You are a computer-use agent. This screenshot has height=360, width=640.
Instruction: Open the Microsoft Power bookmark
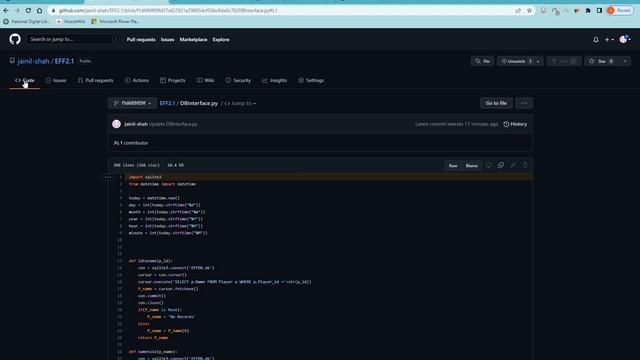tap(115, 21)
